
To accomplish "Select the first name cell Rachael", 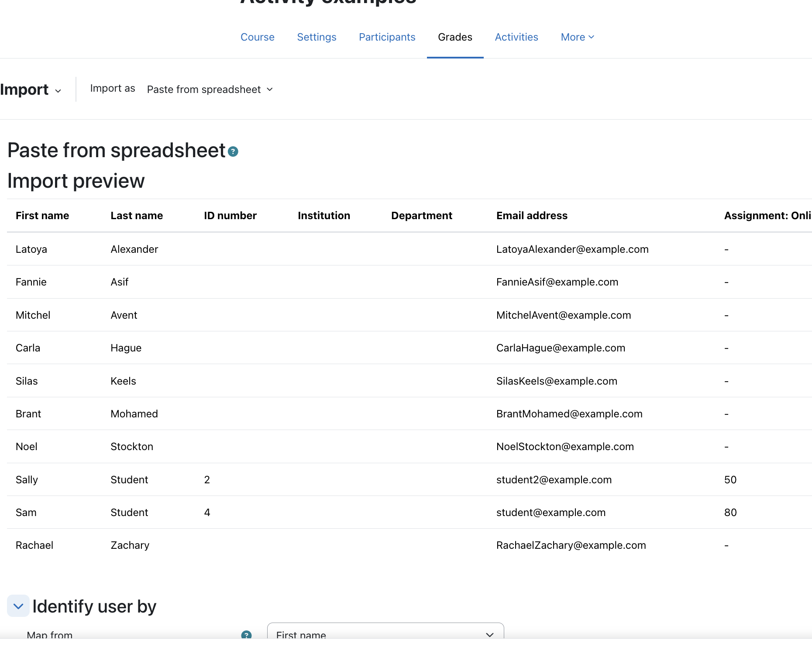I will click(x=34, y=545).
